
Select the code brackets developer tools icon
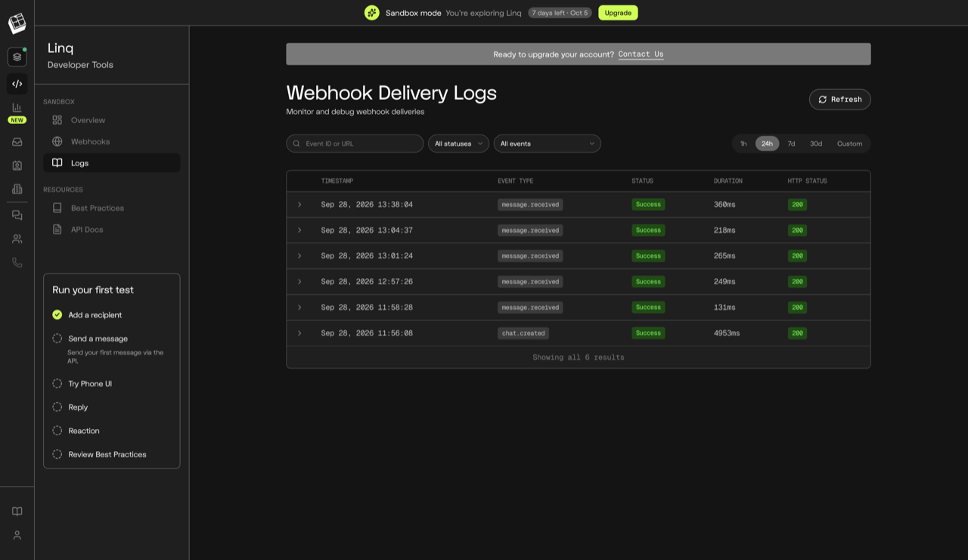coord(17,84)
